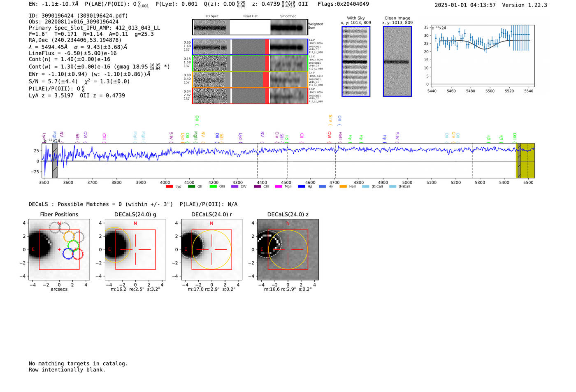This screenshot has width=576, height=392.
Task: Click the blue Hβ legend swatch
Action: 302,187
